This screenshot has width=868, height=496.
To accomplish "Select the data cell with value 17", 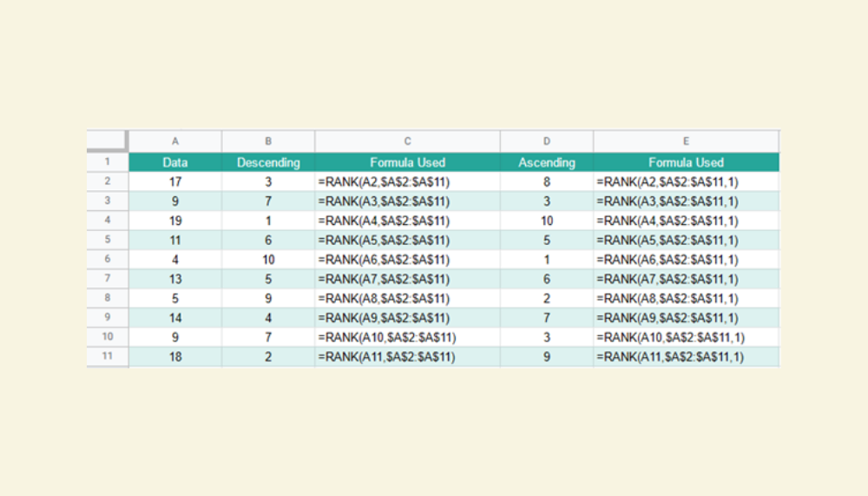I will coord(175,182).
